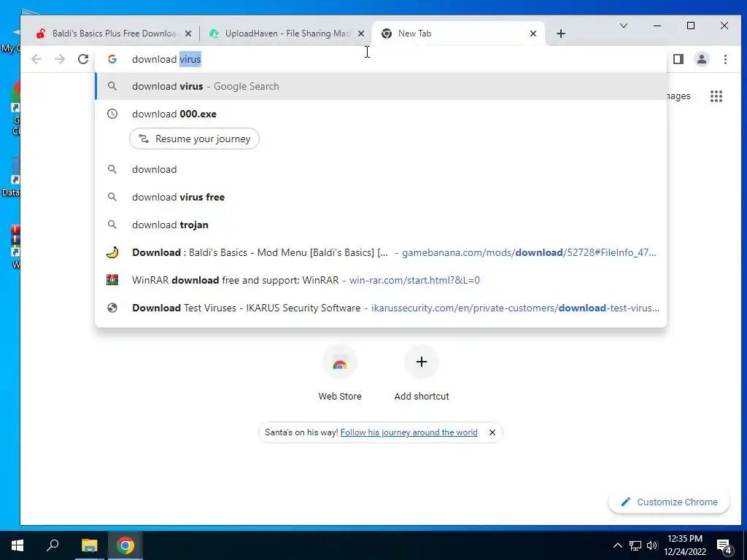Click the network icon in system tray
Viewport: 747px width, 560px height.
point(635,545)
